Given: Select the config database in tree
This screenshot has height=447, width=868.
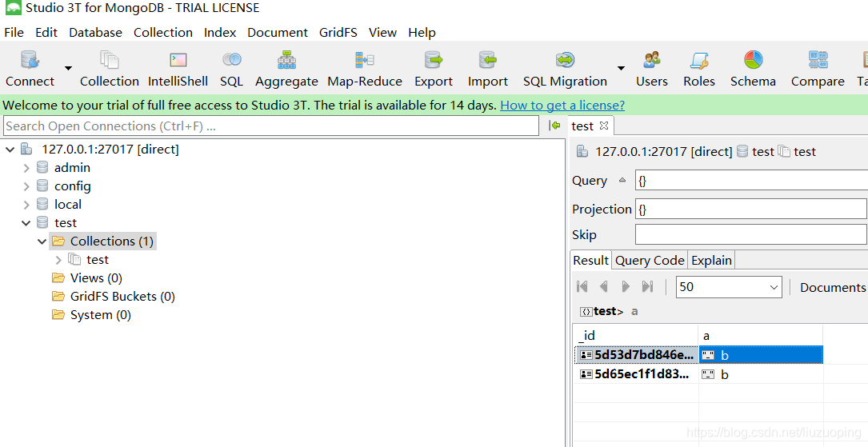Looking at the screenshot, I should pyautogui.click(x=73, y=186).
